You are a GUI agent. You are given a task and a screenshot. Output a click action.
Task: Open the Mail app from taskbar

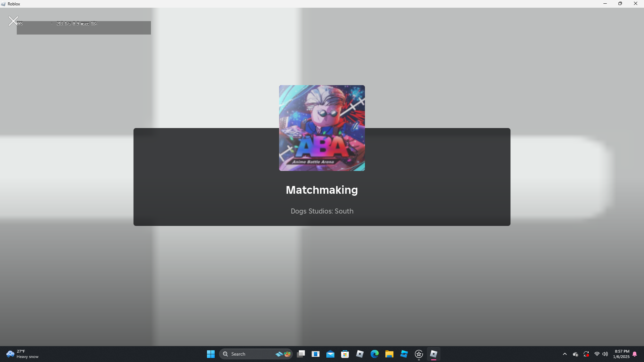coord(330,354)
